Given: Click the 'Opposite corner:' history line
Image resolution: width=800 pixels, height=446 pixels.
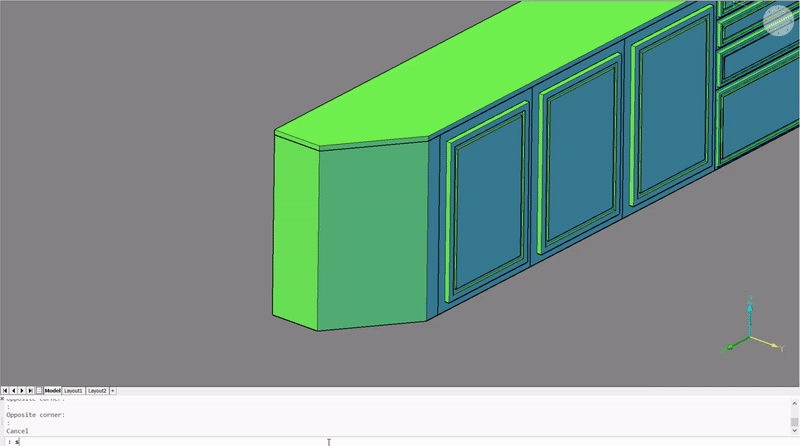Looking at the screenshot, I should click(36, 415).
